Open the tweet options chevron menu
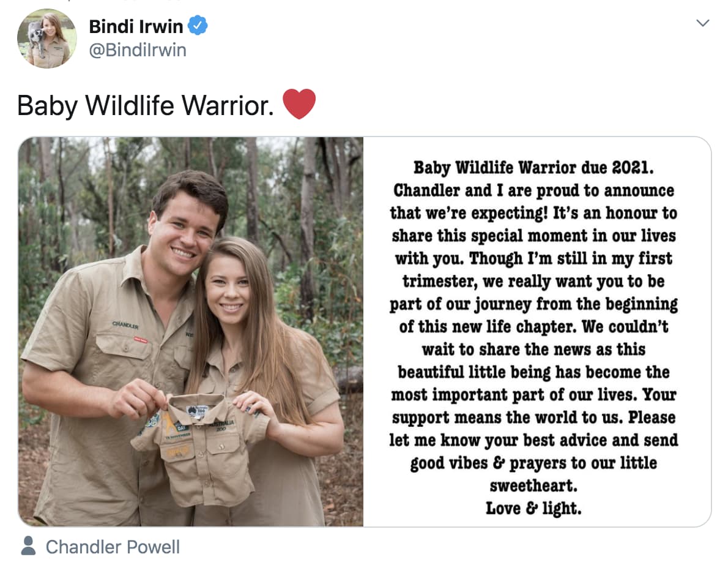The width and height of the screenshot is (728, 573). click(x=703, y=23)
